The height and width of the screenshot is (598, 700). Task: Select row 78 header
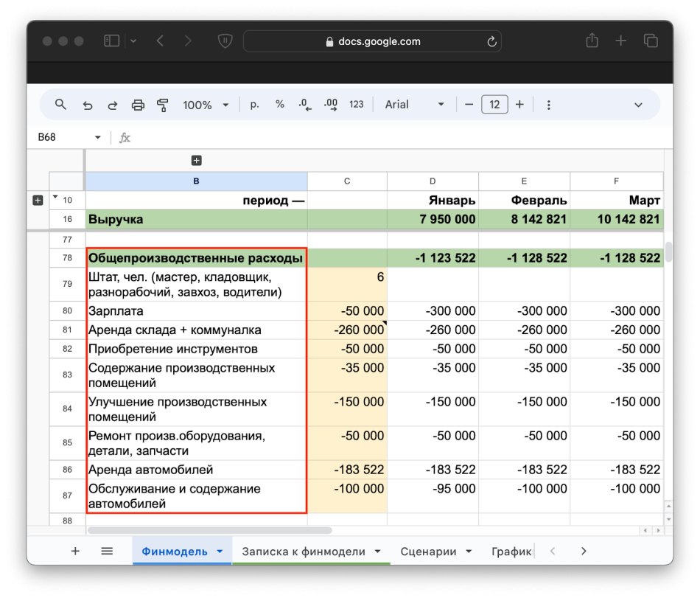67,257
